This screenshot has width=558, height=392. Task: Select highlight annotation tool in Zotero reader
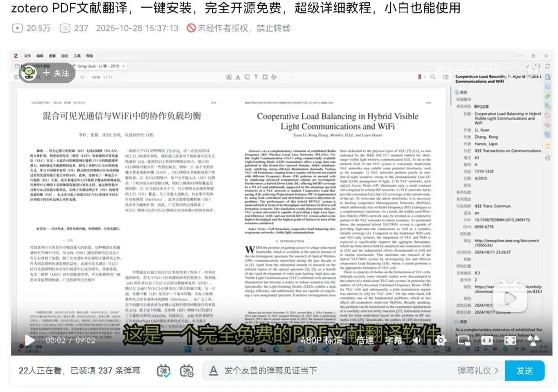click(x=229, y=77)
